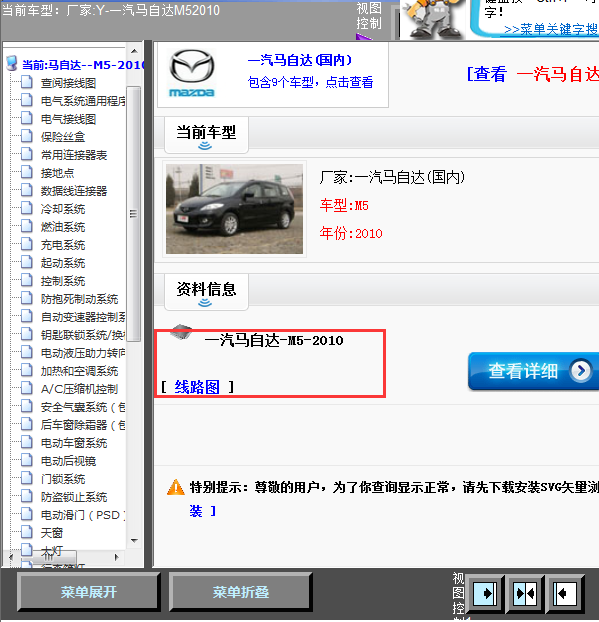Open 钥匙联锁系统 tree entry

[83, 335]
